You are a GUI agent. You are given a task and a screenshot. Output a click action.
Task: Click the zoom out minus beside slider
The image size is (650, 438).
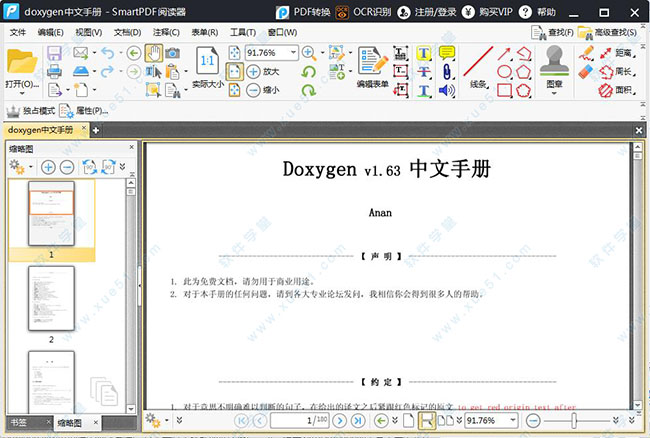[x=533, y=421]
